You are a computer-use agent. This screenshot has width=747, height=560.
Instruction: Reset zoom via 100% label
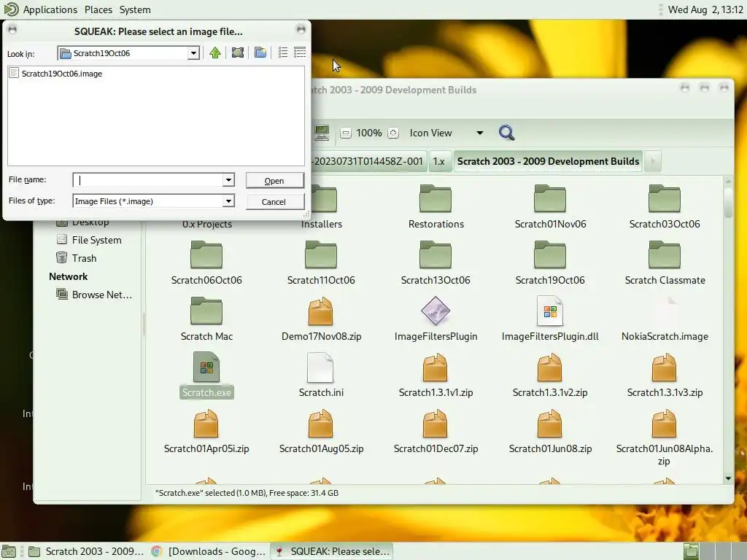368,133
